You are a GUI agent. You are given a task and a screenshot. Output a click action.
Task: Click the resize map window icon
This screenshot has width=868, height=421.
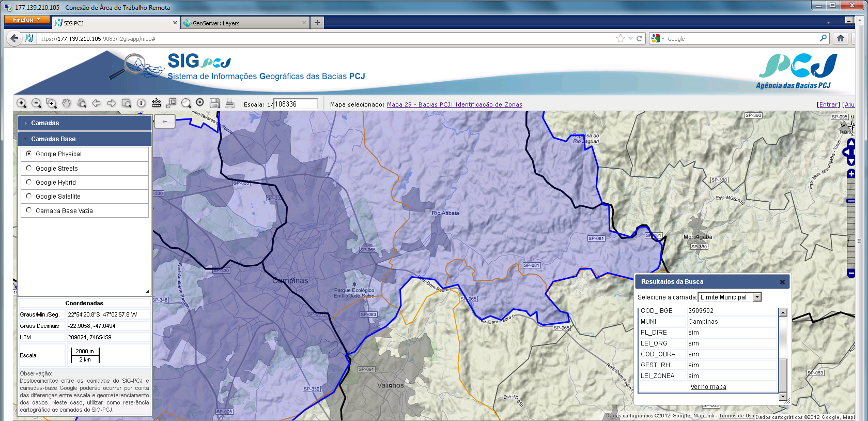[171, 103]
